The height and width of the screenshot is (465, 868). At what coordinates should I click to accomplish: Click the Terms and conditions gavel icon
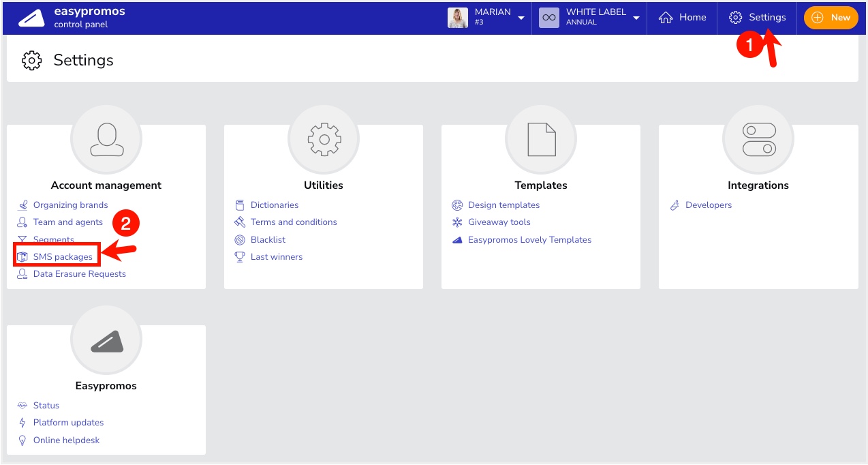tap(240, 222)
